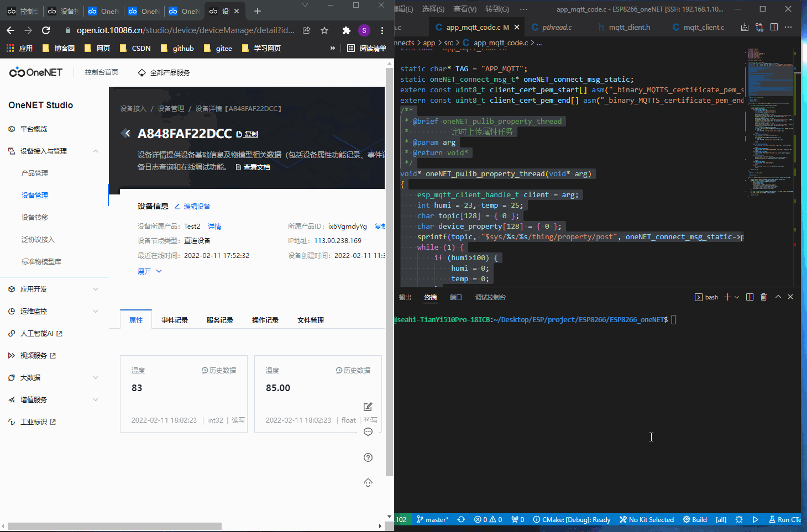Select 产品管理 in the sidebar
The width and height of the screenshot is (807, 532).
coord(35,173)
